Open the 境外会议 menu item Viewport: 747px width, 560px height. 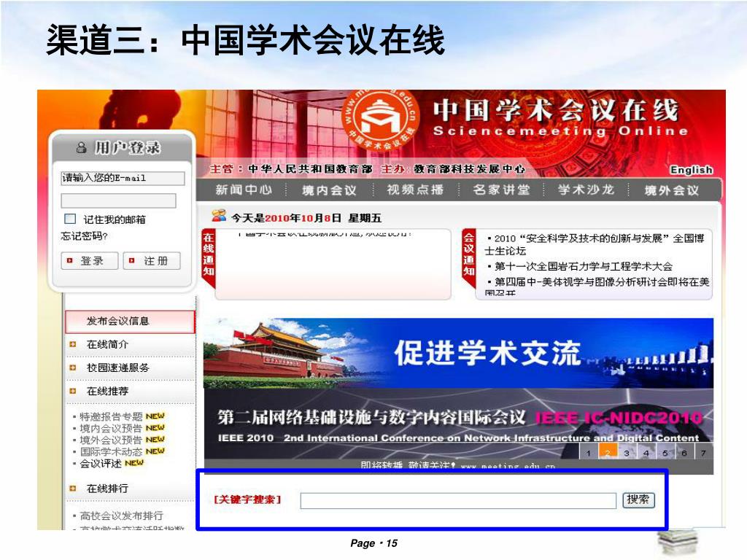672,190
